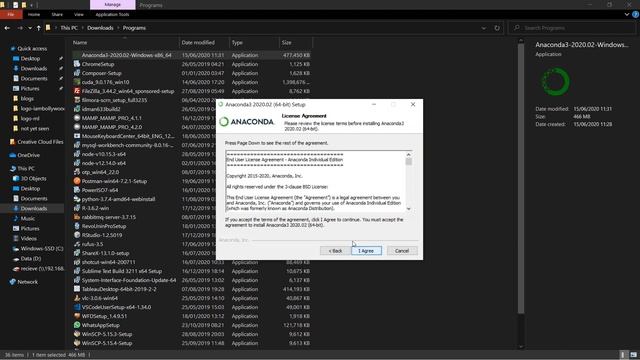The image size is (640, 360).
Task: Select Windows-SSD (C:) drive
Action: 42,249
